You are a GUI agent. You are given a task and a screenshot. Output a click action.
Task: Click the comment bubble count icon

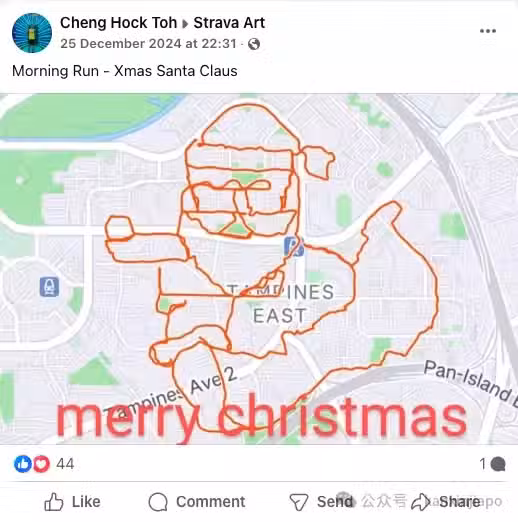[x=498, y=464]
